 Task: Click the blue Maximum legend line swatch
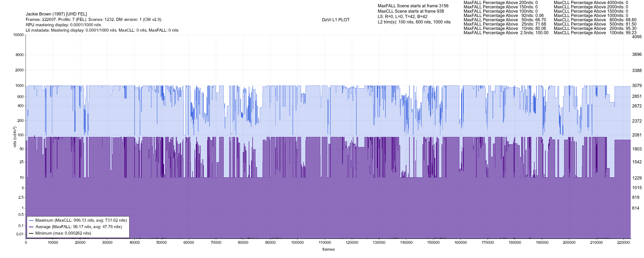(31, 220)
